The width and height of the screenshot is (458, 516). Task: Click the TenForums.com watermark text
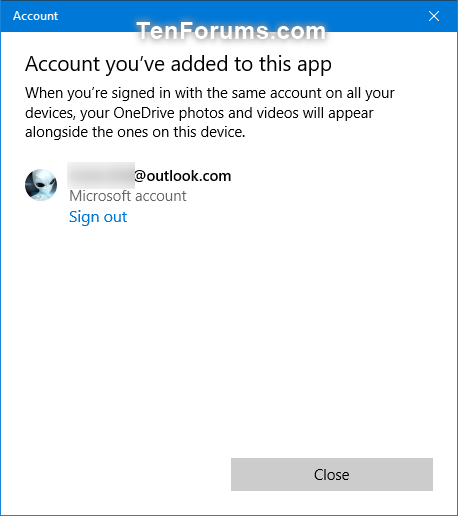coord(231,31)
